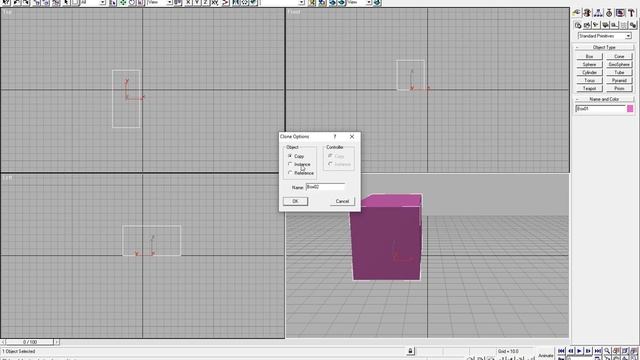Image resolution: width=640 pixels, height=360 pixels.
Task: Click the magenta box in perspective viewport
Action: tap(386, 241)
